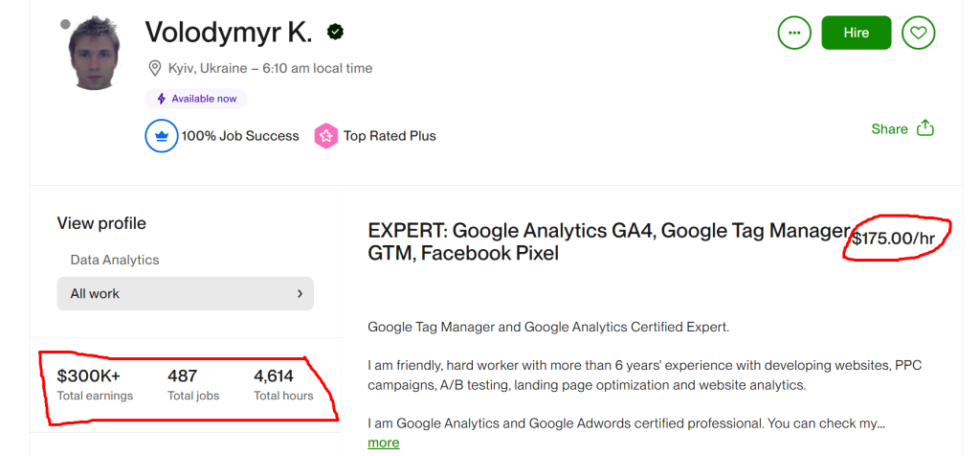Image resolution: width=980 pixels, height=456 pixels.
Task: Click the lightning bolt in Available now
Action: point(161,99)
